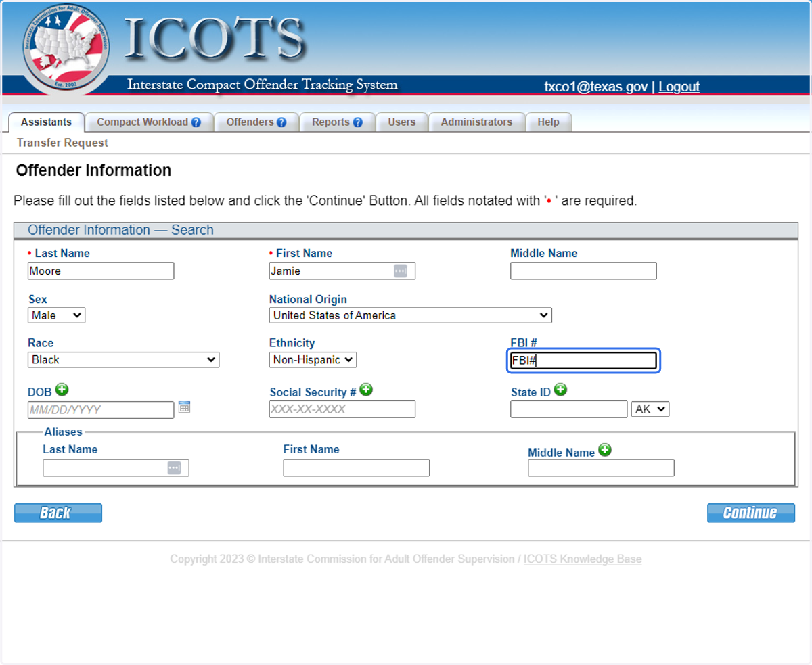The image size is (812, 665).
Task: Open the ICOTS Knowledge Base link
Action: click(583, 559)
